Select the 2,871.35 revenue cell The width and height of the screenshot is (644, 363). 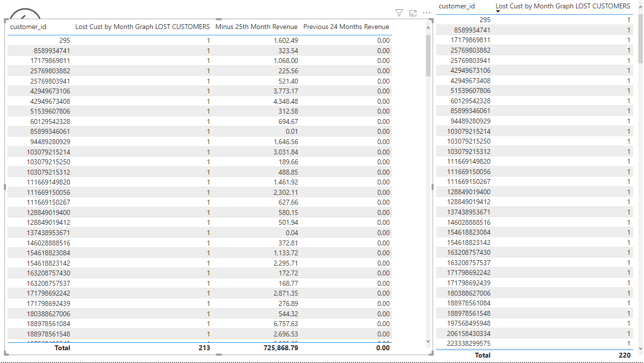pos(286,293)
